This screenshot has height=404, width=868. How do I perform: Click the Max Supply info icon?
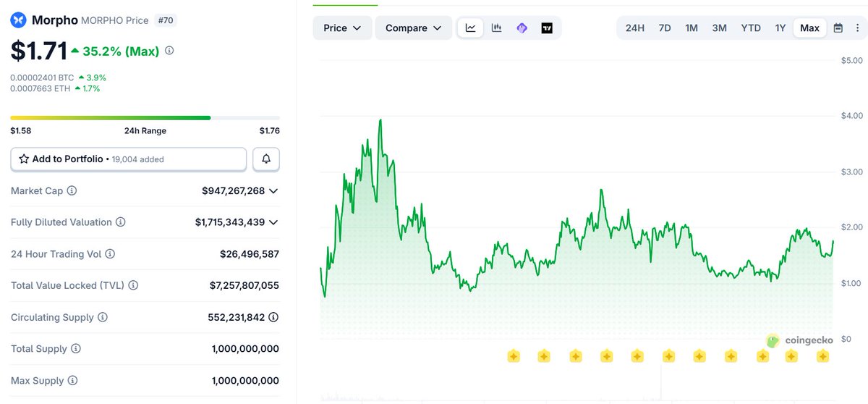72,381
